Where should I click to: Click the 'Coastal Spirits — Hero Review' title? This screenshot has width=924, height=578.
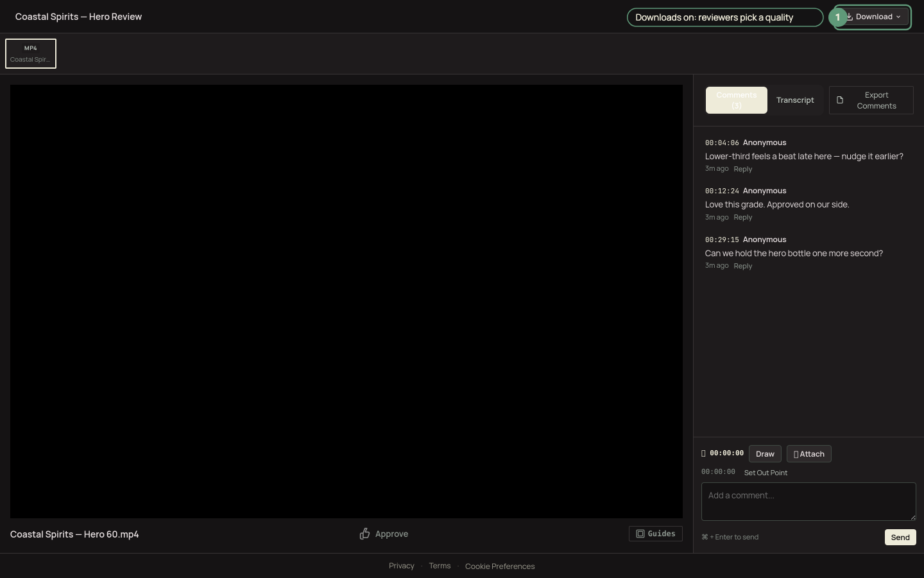coord(78,17)
